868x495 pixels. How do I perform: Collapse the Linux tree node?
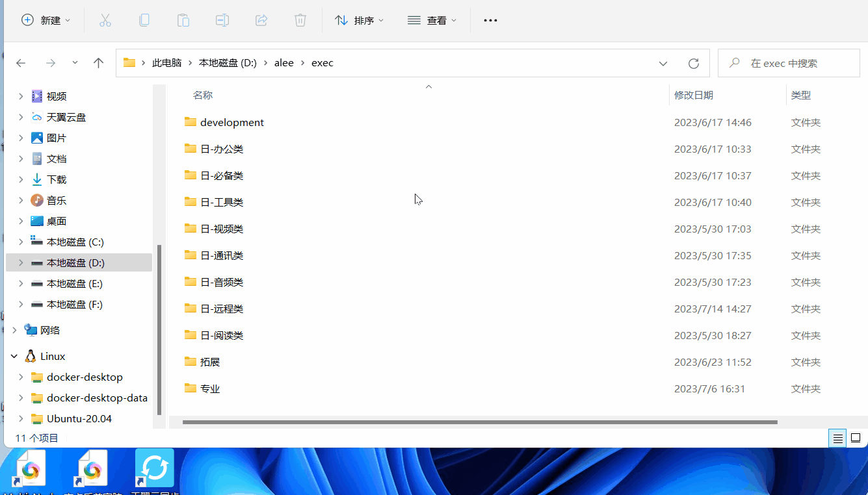click(14, 356)
